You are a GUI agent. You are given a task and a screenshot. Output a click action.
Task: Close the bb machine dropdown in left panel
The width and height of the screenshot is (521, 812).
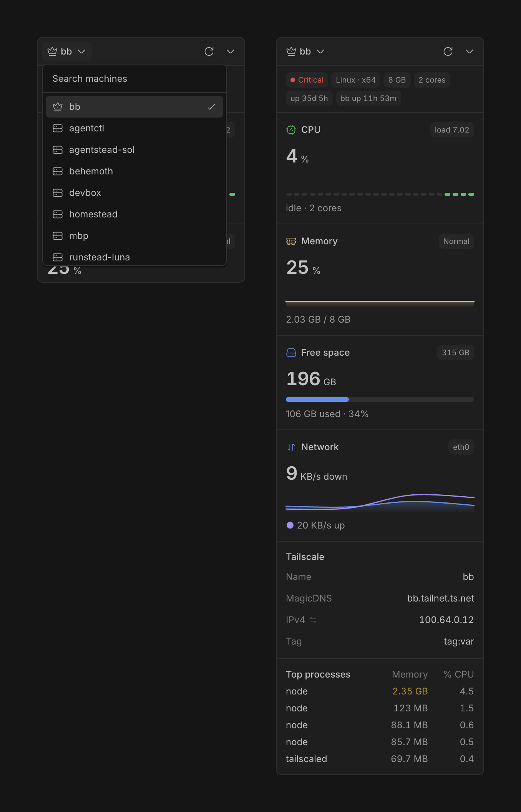click(x=67, y=51)
